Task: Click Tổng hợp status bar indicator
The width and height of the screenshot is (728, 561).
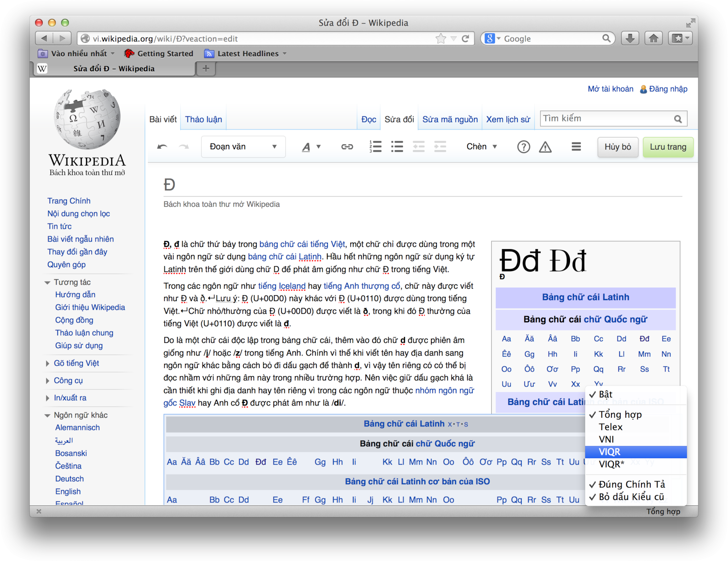Action: point(663,511)
